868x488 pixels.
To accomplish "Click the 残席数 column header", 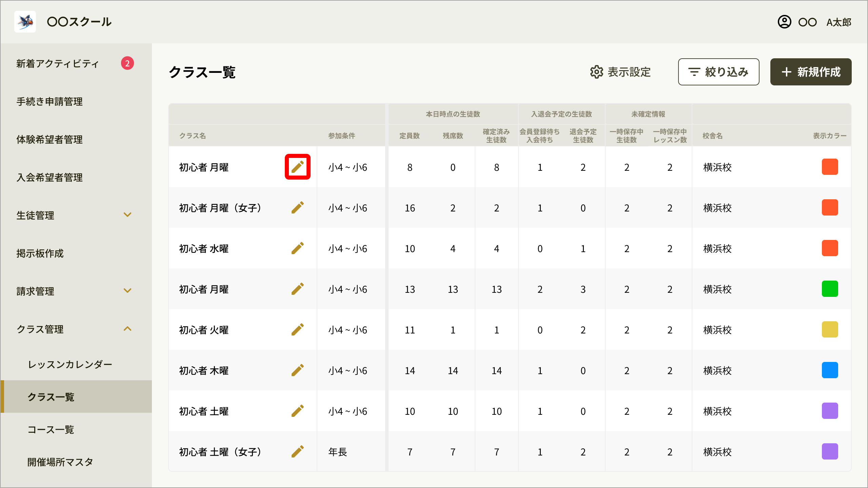I will [453, 136].
